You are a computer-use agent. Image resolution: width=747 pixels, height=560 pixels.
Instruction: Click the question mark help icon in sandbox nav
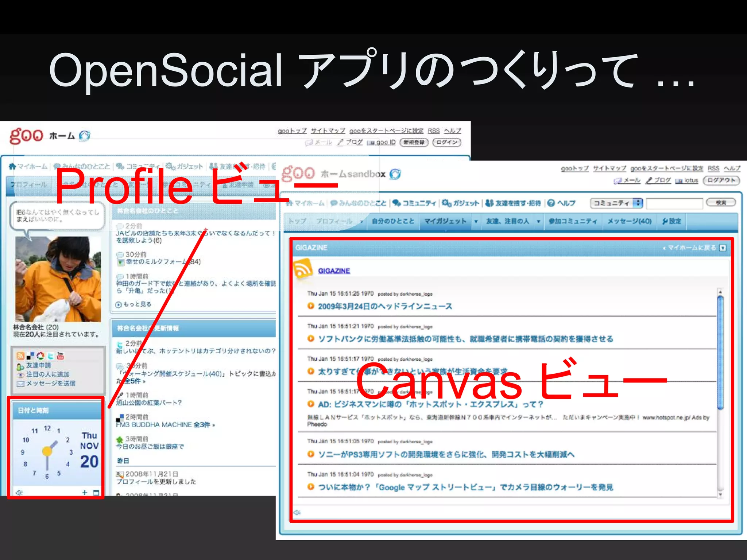(x=551, y=203)
